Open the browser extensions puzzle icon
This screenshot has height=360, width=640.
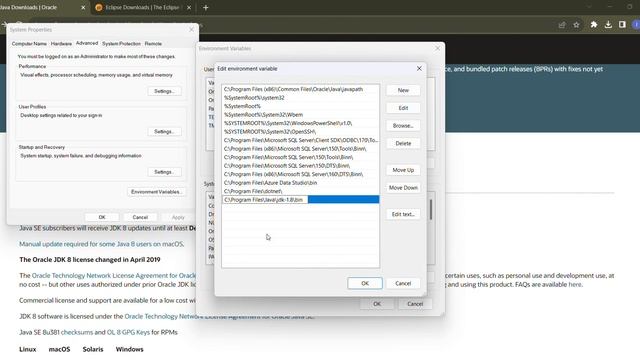[x=594, y=24]
